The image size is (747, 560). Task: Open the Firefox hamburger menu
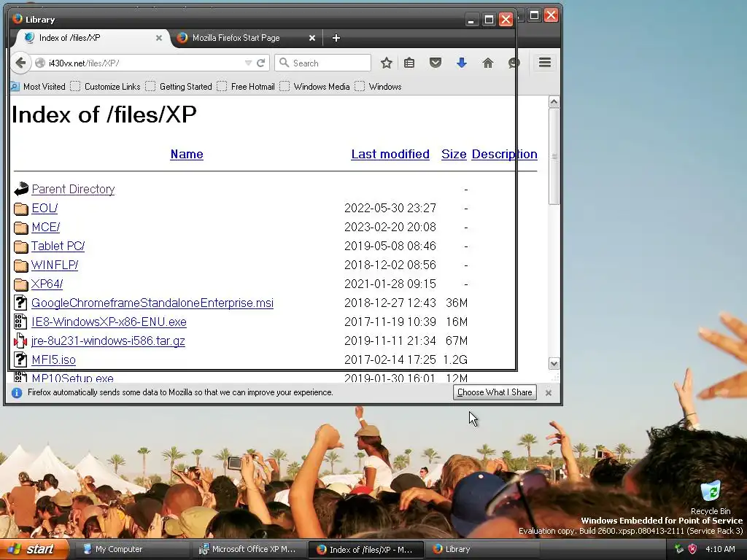point(545,63)
